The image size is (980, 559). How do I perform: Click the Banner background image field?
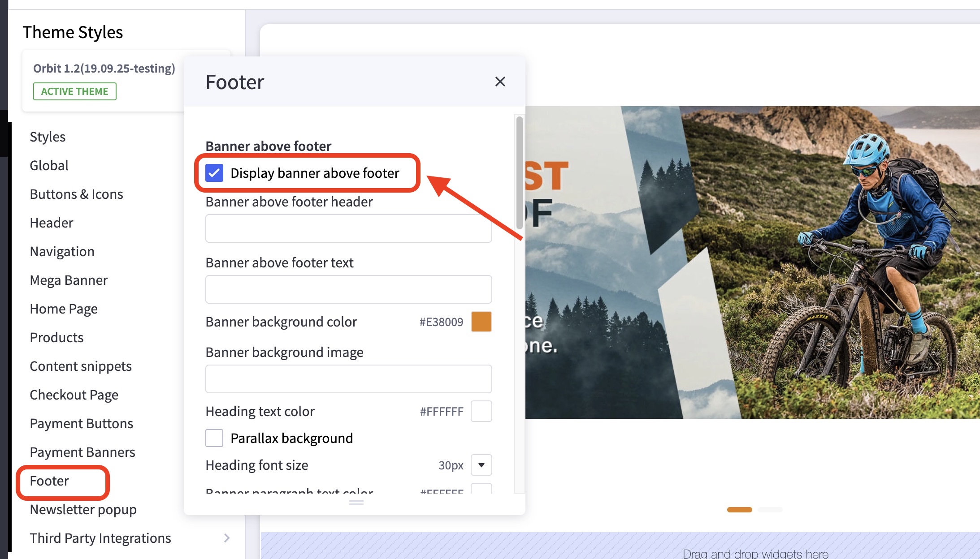coord(348,379)
